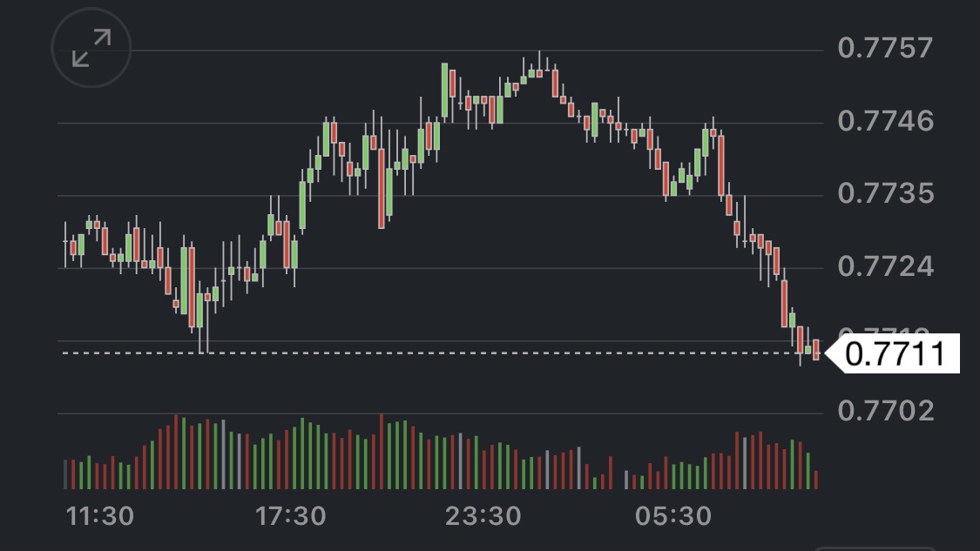Click the 0.7757 price axis label
The width and height of the screenshot is (980, 551).
tap(885, 48)
